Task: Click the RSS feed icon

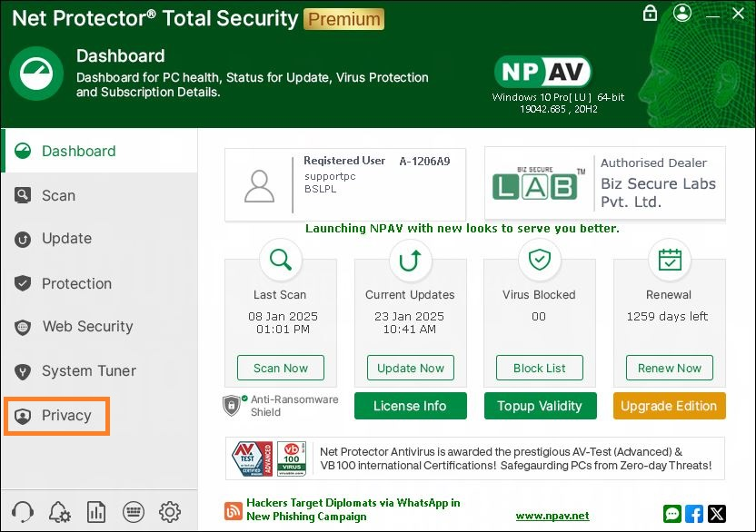Action: [234, 511]
